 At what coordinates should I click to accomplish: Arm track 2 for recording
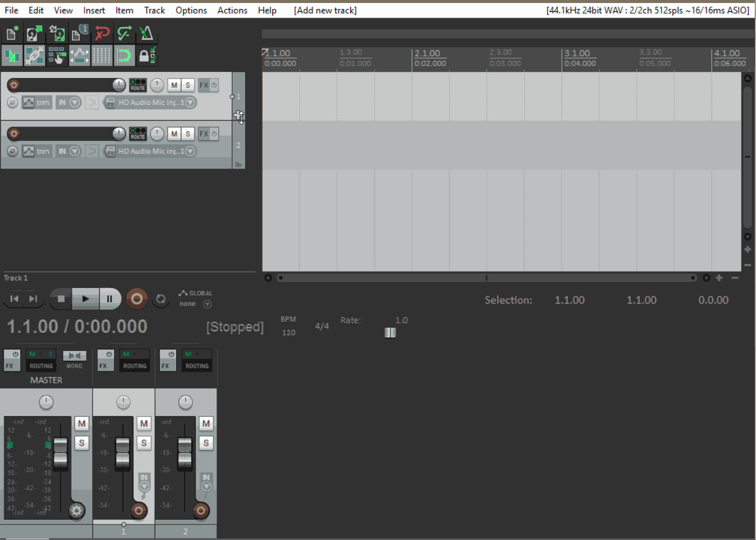[x=13, y=133]
